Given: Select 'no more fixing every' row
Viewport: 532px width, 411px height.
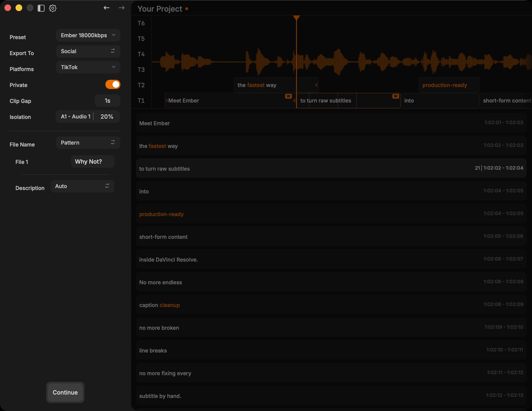Looking at the screenshot, I should 331,373.
